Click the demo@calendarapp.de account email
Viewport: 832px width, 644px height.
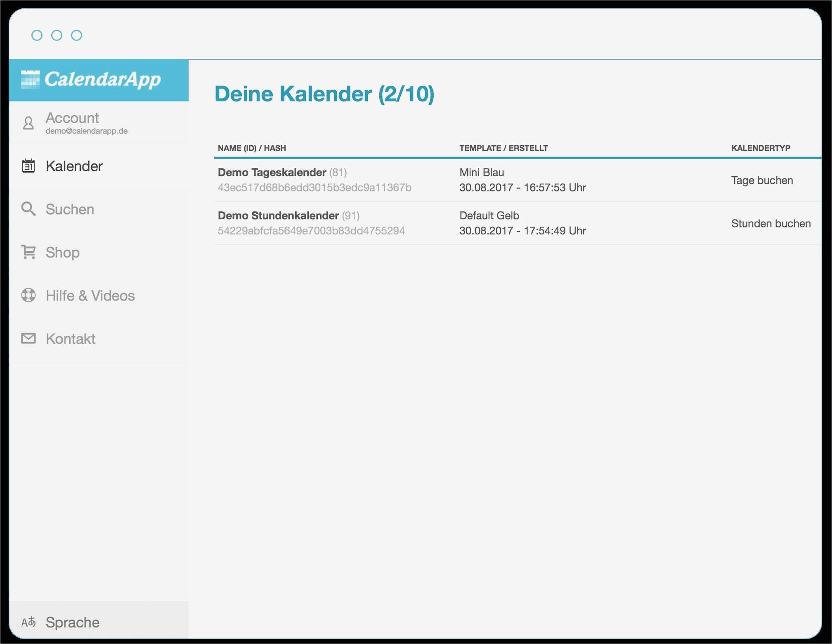(x=87, y=131)
